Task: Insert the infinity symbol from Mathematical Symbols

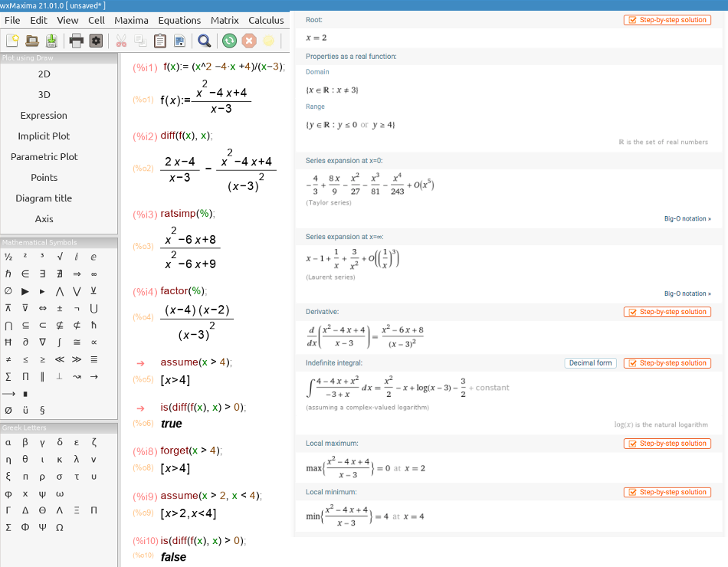Action: [94, 274]
